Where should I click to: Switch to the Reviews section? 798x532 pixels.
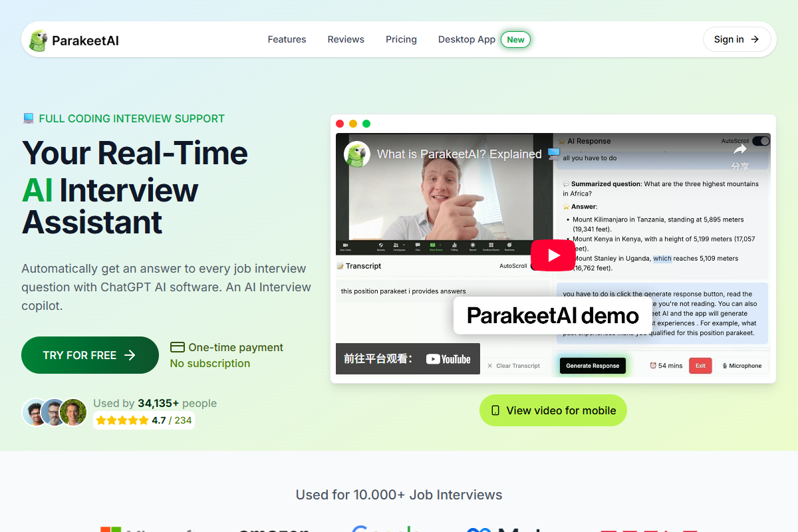(x=346, y=39)
